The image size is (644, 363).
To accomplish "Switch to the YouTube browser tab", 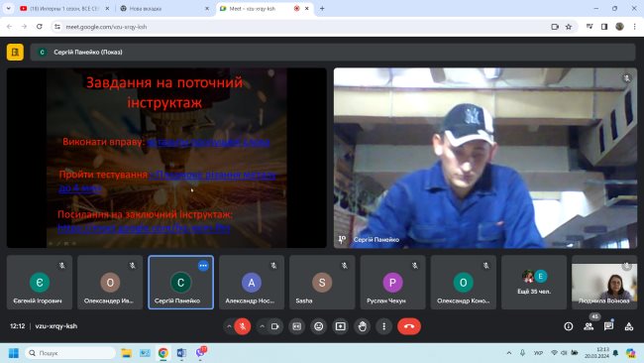I will coord(64,8).
